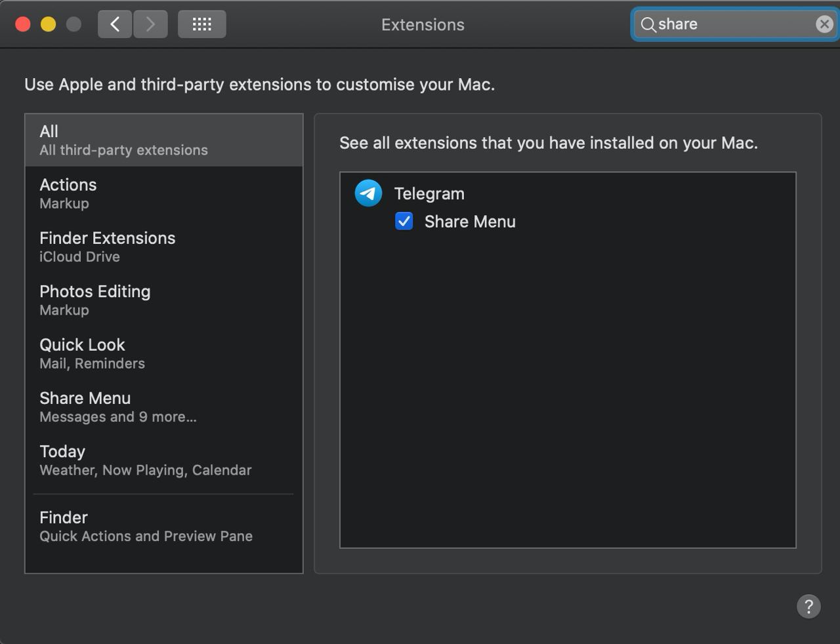
Task: Click the Telegram label in extensions list
Action: click(429, 193)
